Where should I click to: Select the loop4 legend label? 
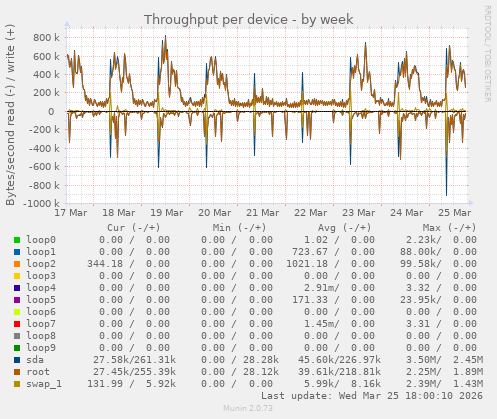pos(41,288)
